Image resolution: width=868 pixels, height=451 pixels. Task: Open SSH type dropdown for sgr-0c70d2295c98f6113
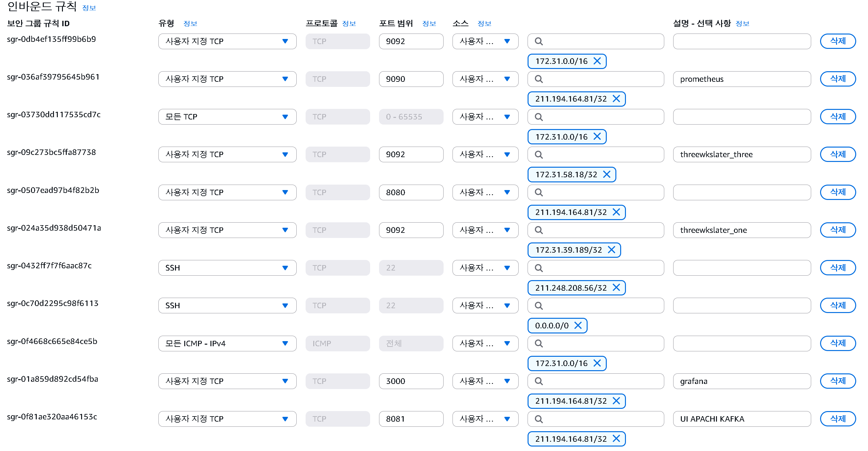coord(227,305)
